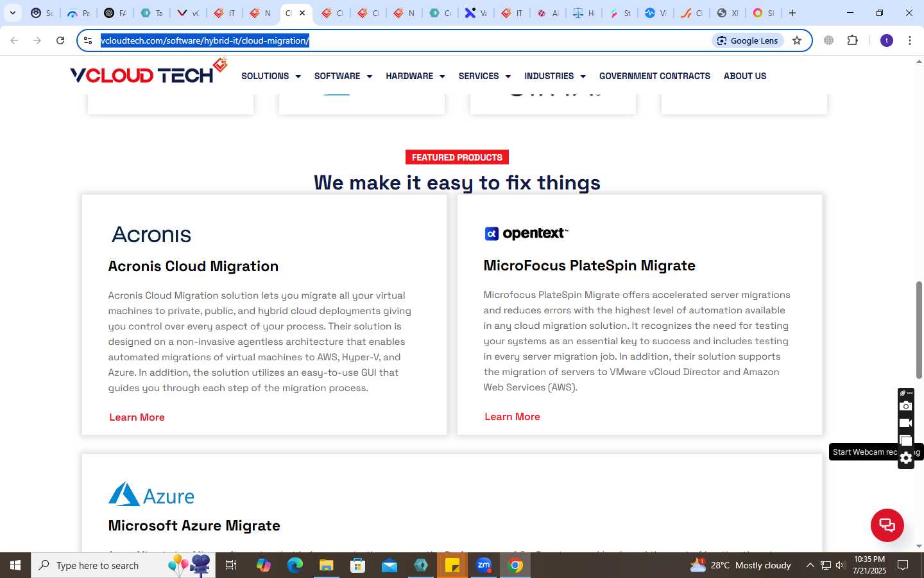924x578 pixels.
Task: Click the vCloud Tech logo
Action: 149,72
